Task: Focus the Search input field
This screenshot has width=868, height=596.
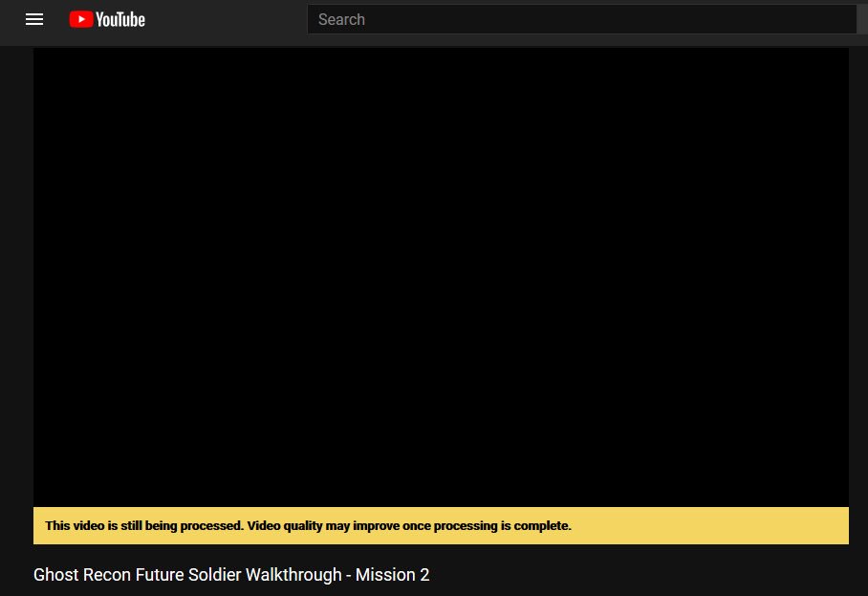Action: (x=582, y=19)
